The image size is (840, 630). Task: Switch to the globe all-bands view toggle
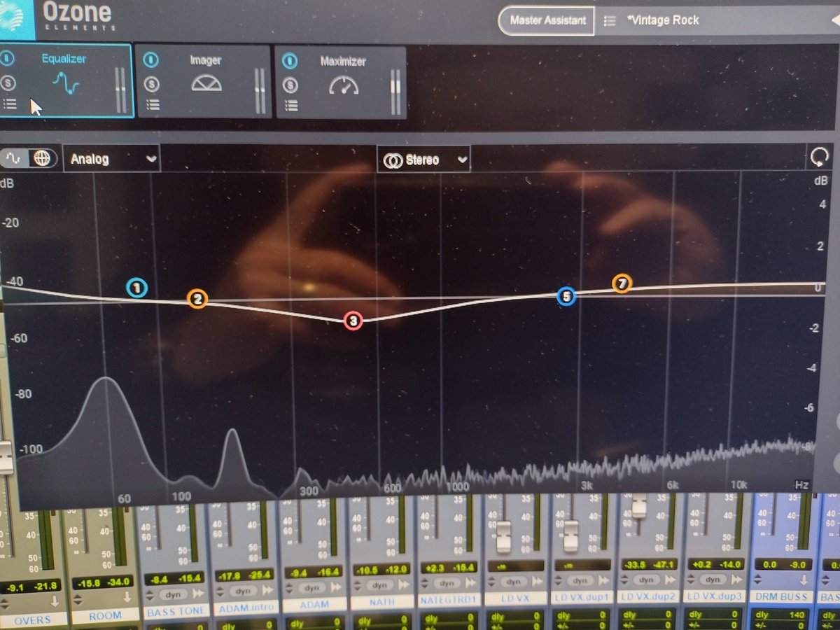point(42,158)
